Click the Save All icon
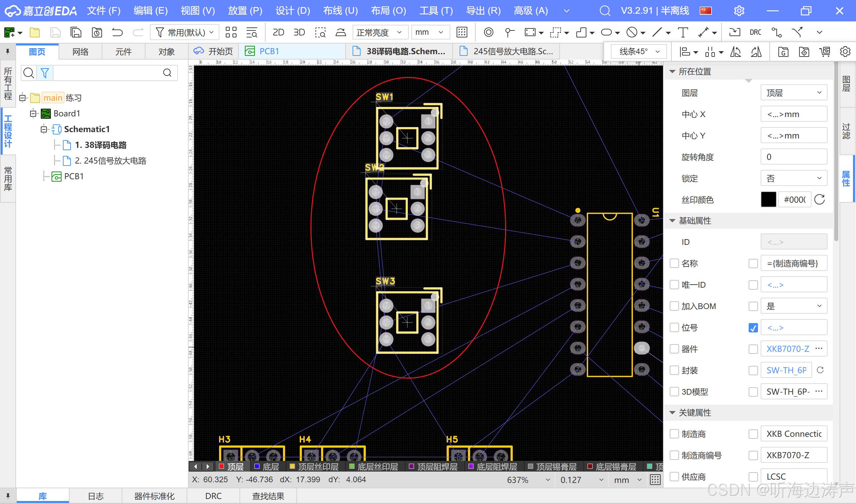856x504 pixels. click(x=76, y=32)
